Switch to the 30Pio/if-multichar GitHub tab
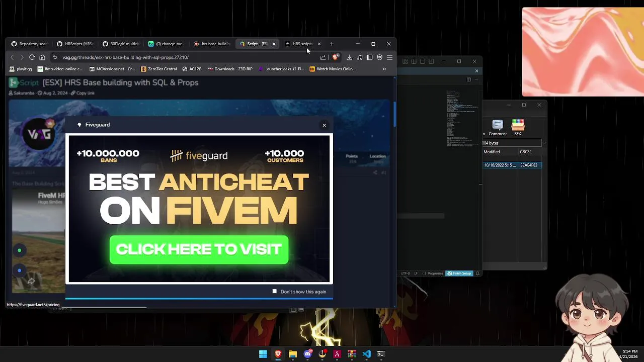This screenshot has width=644, height=362. pos(120,44)
